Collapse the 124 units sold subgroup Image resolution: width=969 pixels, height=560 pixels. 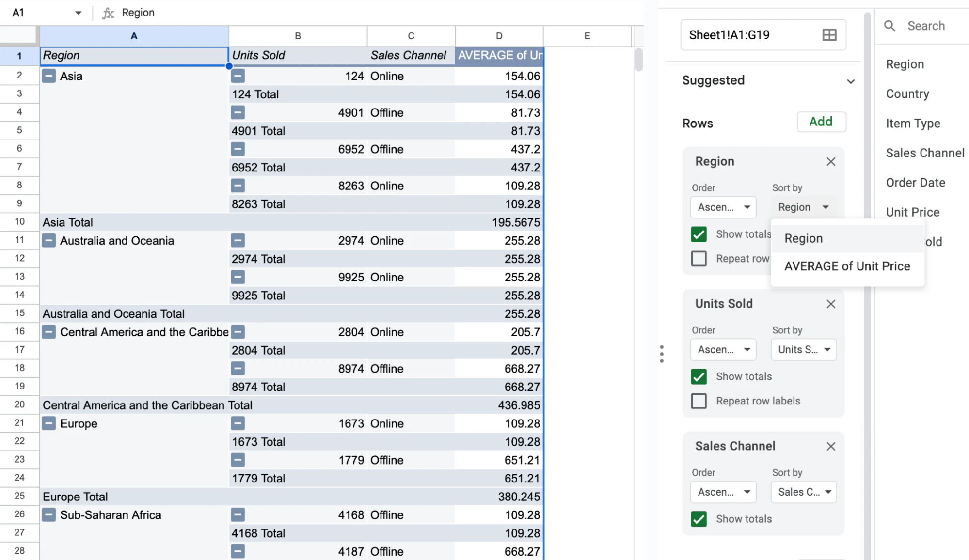tap(238, 76)
